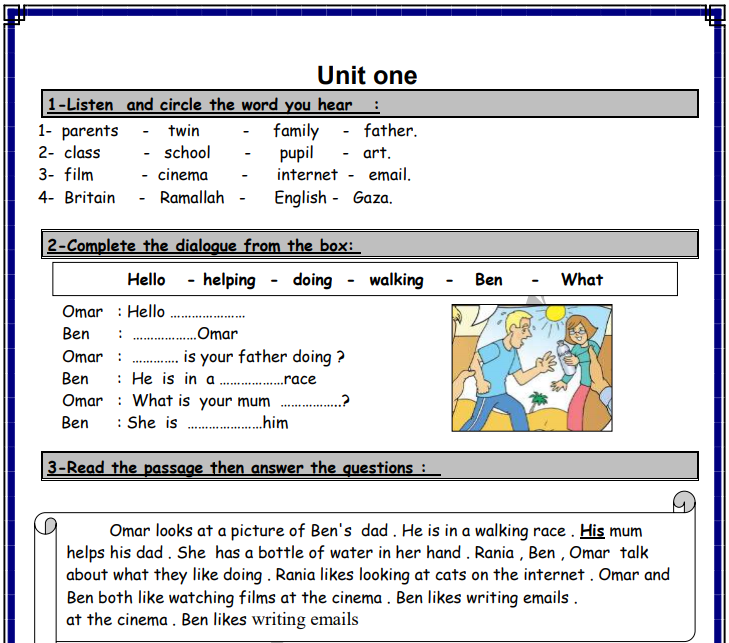Select the word 'art.'

[x=377, y=152]
